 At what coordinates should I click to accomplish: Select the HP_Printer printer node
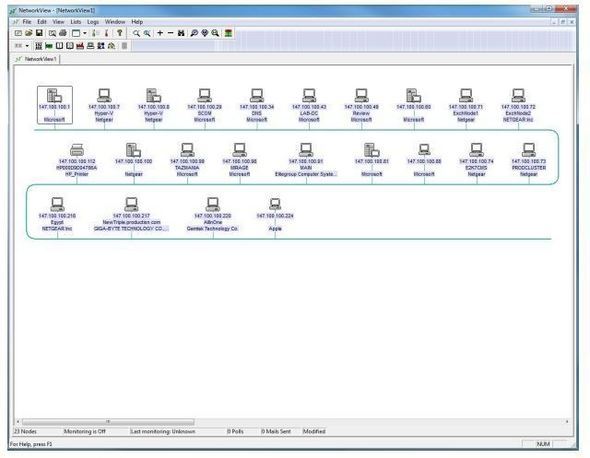click(77, 160)
